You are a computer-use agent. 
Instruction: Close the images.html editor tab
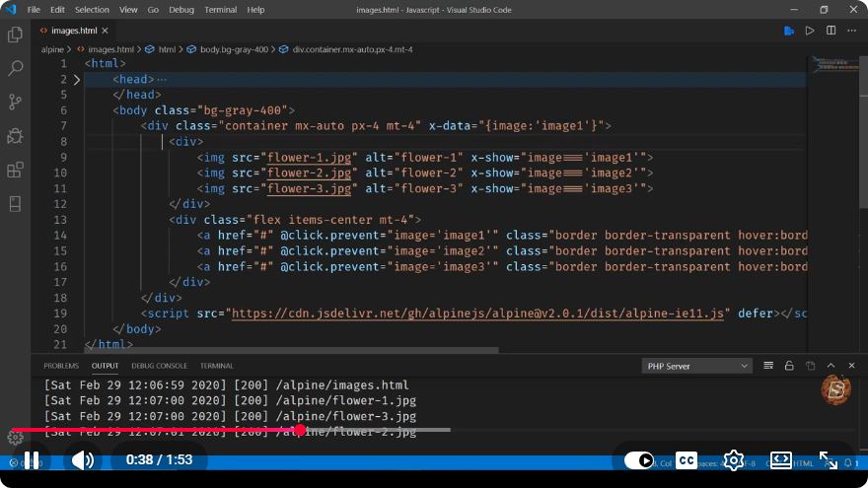[106, 31]
